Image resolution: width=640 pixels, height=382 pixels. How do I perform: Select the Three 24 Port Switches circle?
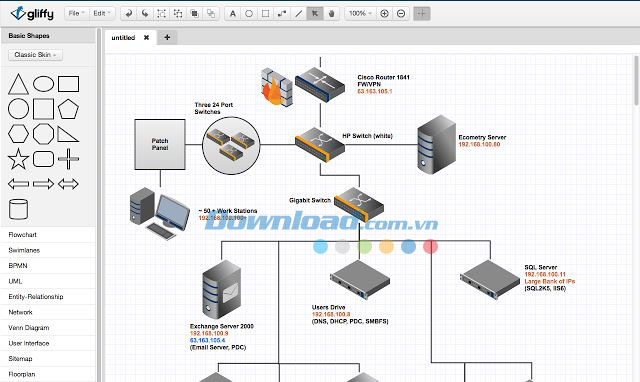pos(231,146)
